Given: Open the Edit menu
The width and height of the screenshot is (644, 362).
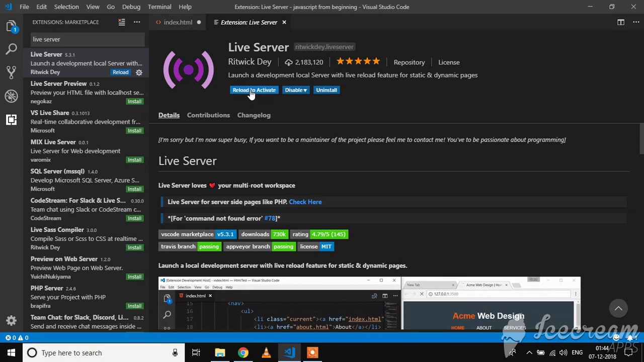Looking at the screenshot, I should pyautogui.click(x=42, y=7).
